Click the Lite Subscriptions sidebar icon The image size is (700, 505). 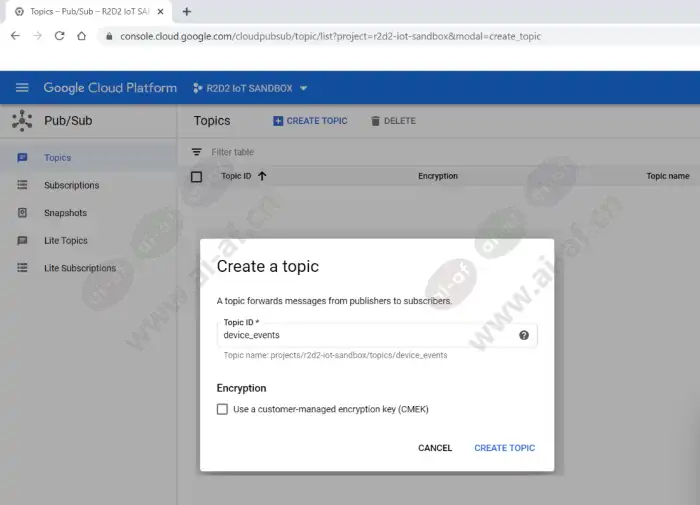coord(22,268)
